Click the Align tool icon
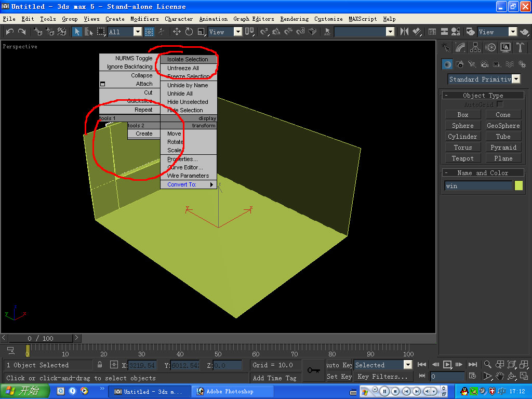 pyautogui.click(x=417, y=32)
